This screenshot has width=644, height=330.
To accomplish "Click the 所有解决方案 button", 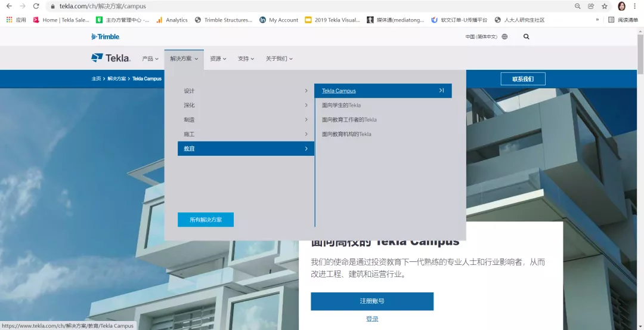I will click(x=206, y=220).
